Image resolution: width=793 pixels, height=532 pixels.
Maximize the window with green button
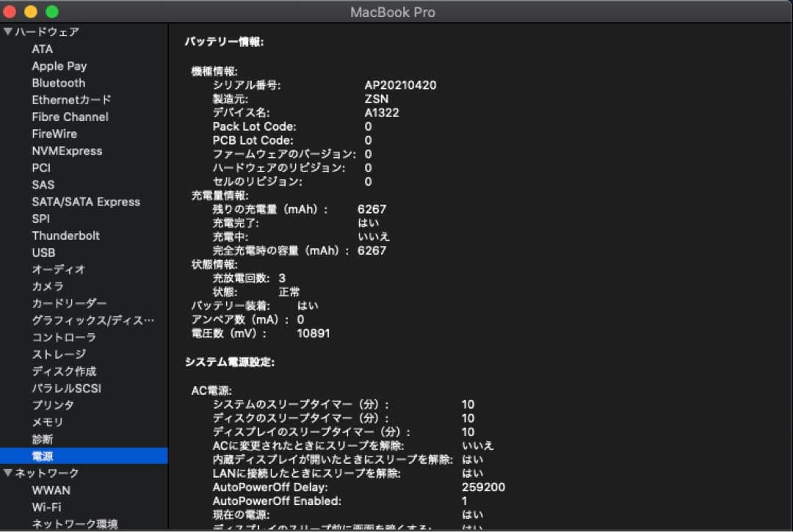(52, 12)
